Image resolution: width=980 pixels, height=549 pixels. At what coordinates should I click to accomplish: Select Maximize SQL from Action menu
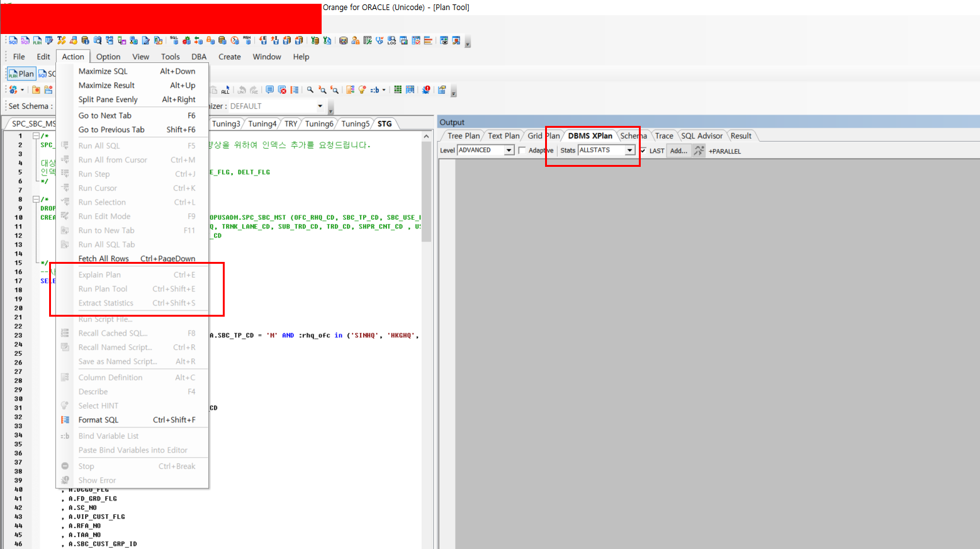pyautogui.click(x=103, y=71)
